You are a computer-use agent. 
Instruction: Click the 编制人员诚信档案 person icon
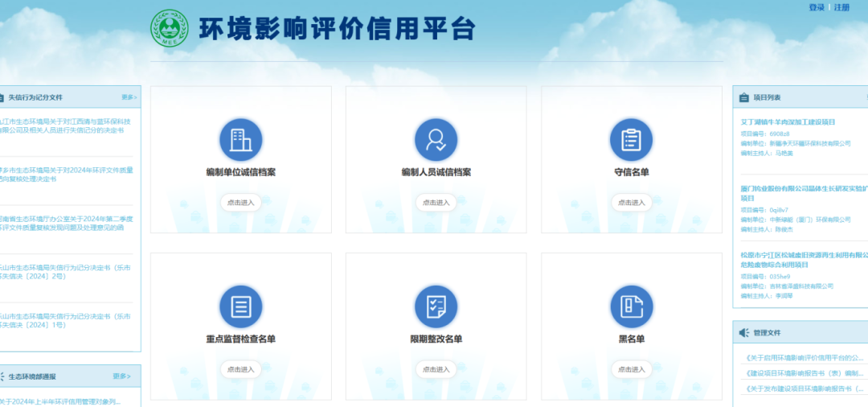[436, 139]
